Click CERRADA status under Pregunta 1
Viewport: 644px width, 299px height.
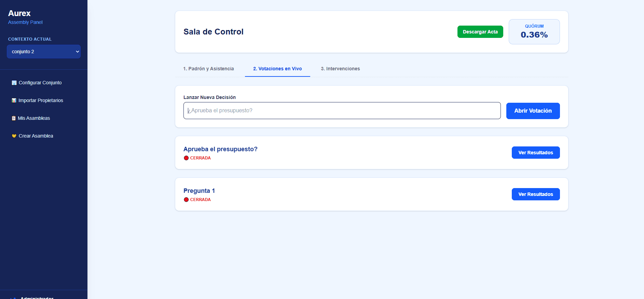click(201, 200)
